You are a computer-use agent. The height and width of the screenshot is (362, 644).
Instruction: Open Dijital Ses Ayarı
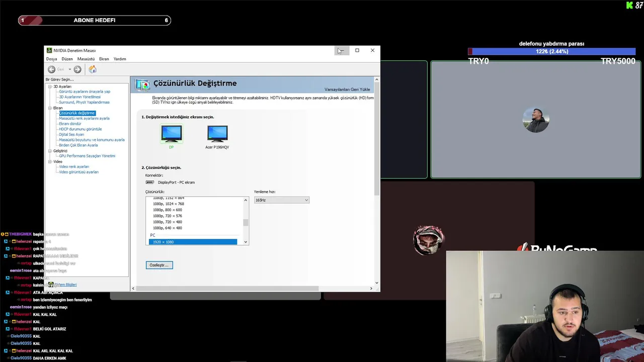(71, 134)
